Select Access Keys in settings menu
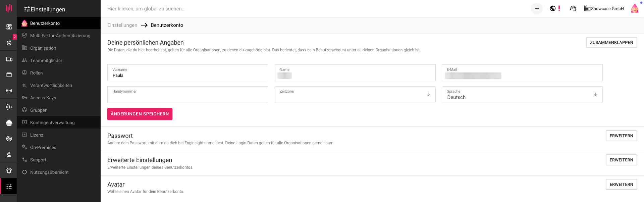The height and width of the screenshot is (202, 644). (43, 98)
